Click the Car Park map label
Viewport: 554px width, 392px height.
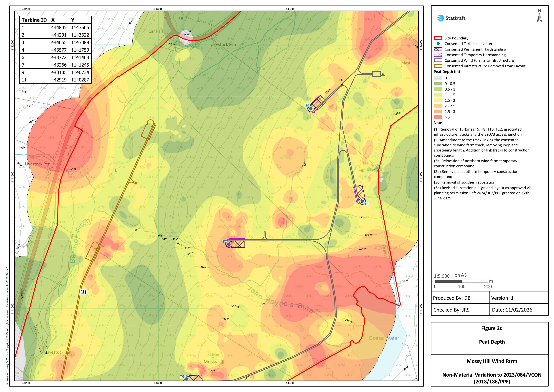[156, 31]
